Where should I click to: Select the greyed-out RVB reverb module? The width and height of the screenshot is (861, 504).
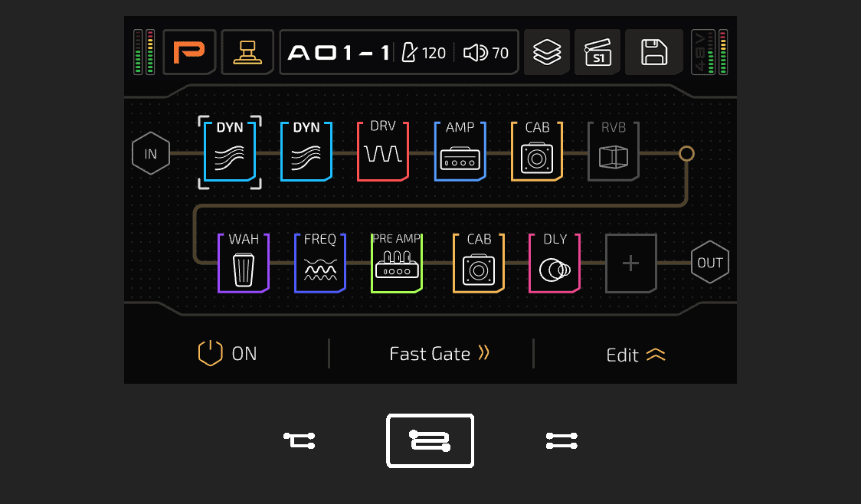click(614, 152)
